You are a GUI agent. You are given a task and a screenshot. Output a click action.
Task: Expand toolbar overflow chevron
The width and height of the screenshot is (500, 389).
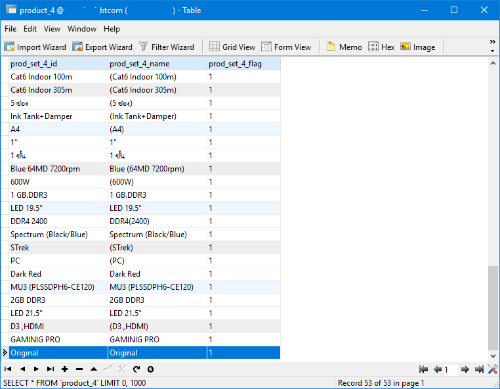click(492, 42)
